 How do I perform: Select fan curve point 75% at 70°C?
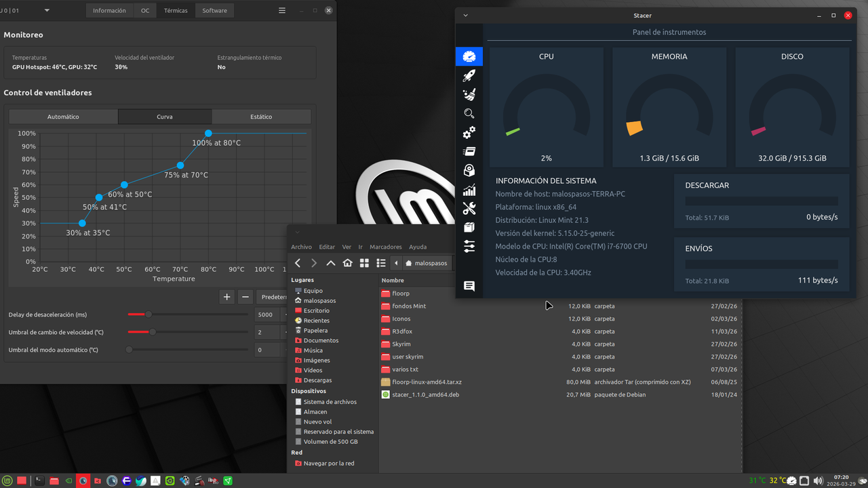pos(180,165)
